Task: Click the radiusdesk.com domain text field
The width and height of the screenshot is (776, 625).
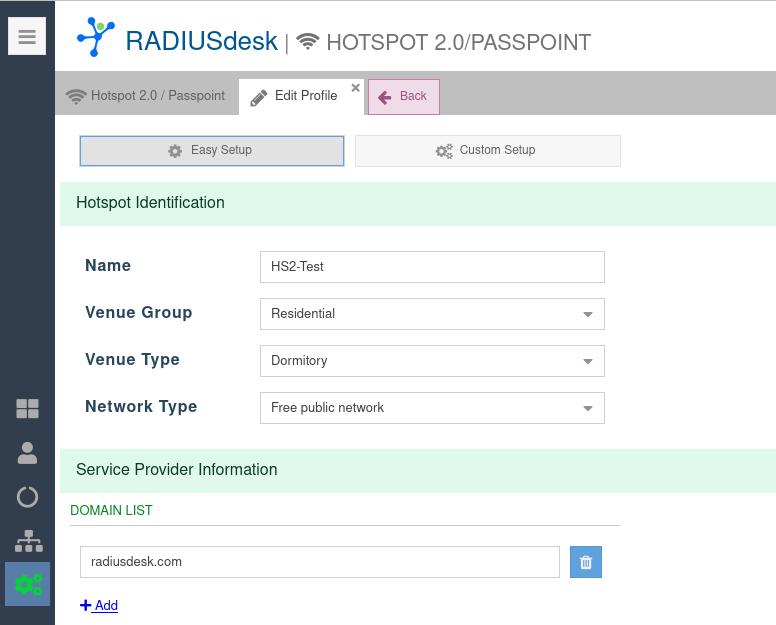Action: (x=319, y=562)
